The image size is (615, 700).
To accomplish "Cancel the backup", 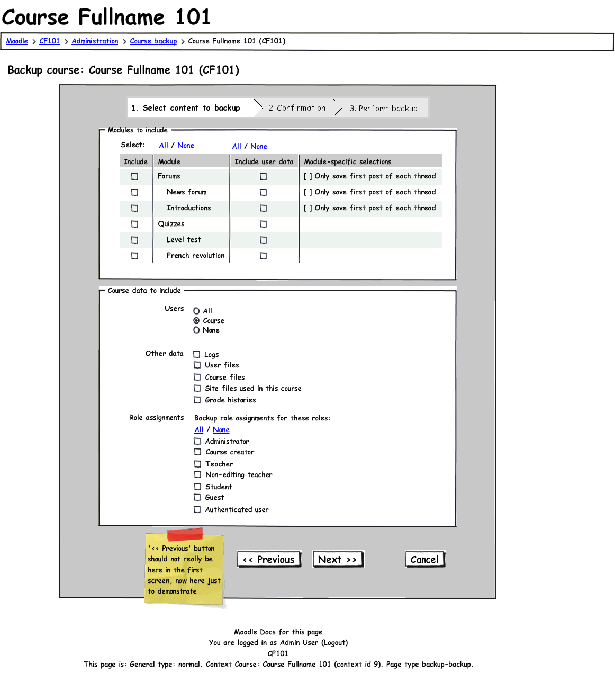I will (426, 559).
